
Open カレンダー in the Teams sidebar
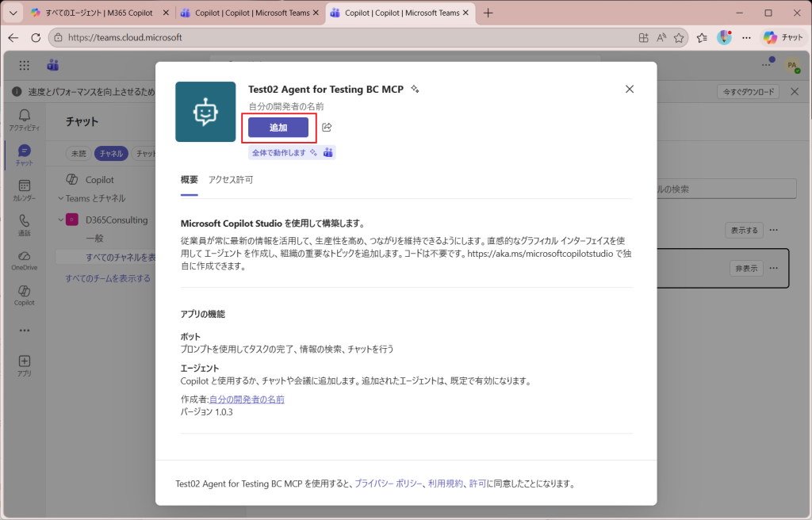coord(24,190)
